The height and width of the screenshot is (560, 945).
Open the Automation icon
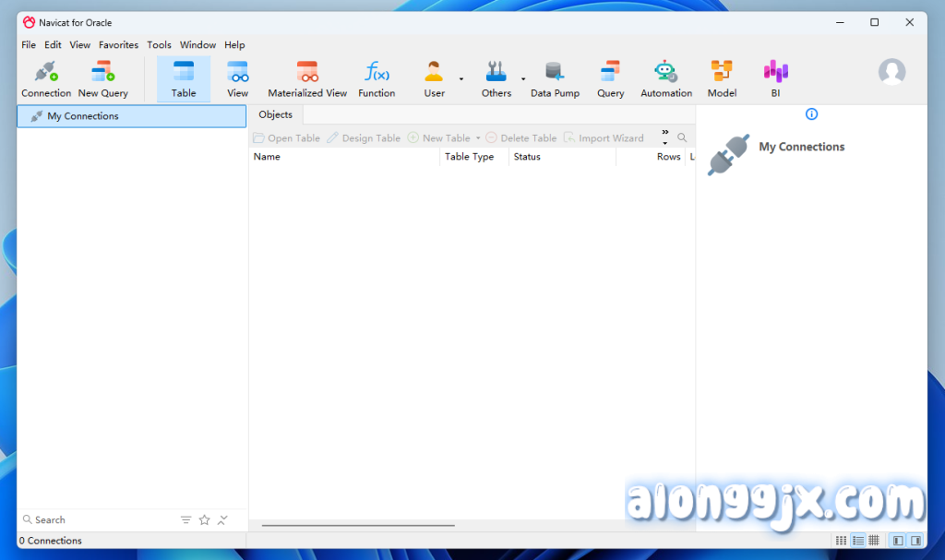[665, 78]
